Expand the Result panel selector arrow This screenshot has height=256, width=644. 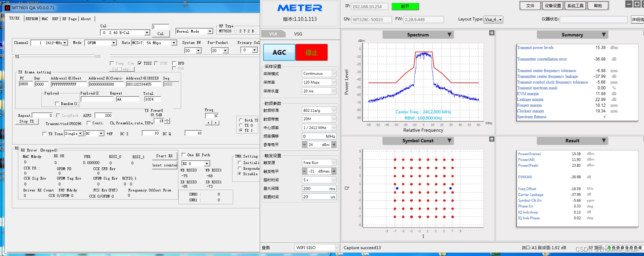pyautogui.click(x=604, y=141)
